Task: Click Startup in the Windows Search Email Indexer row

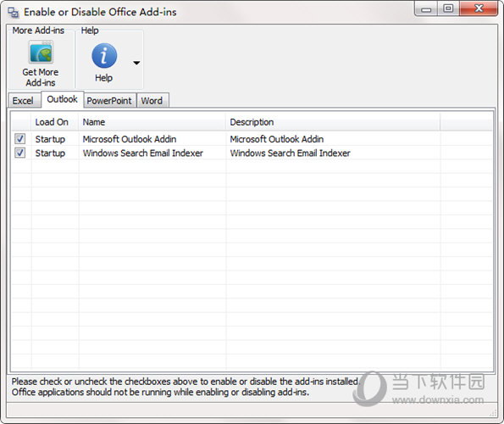Action: point(50,153)
